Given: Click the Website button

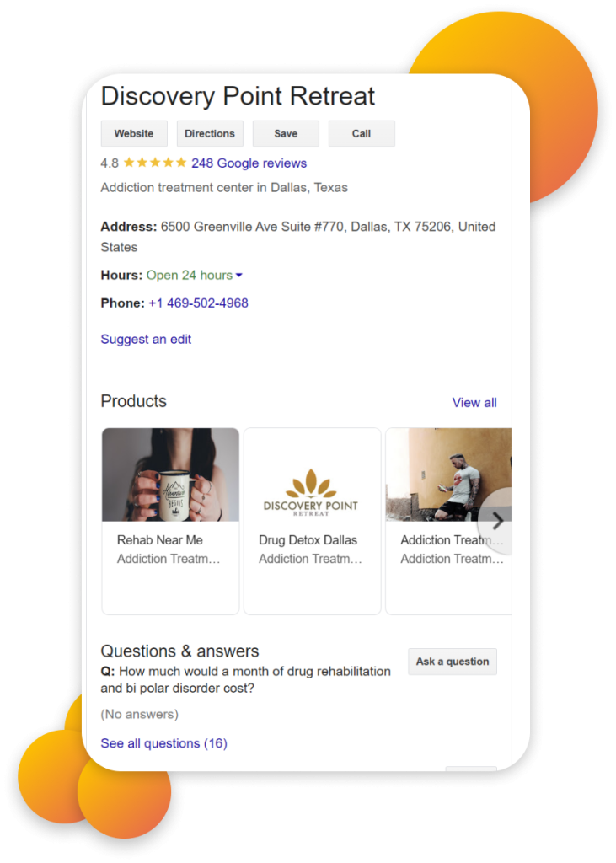Looking at the screenshot, I should pos(134,134).
